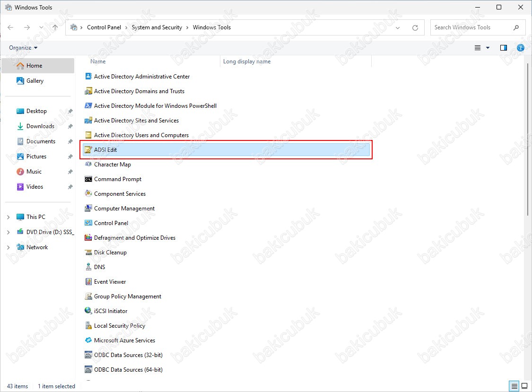This screenshot has width=532, height=392.
Task: Open the Organize dropdown menu
Action: click(23, 48)
